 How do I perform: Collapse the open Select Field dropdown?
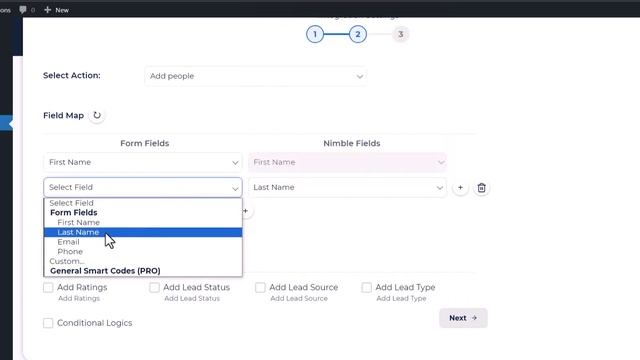[x=143, y=187]
